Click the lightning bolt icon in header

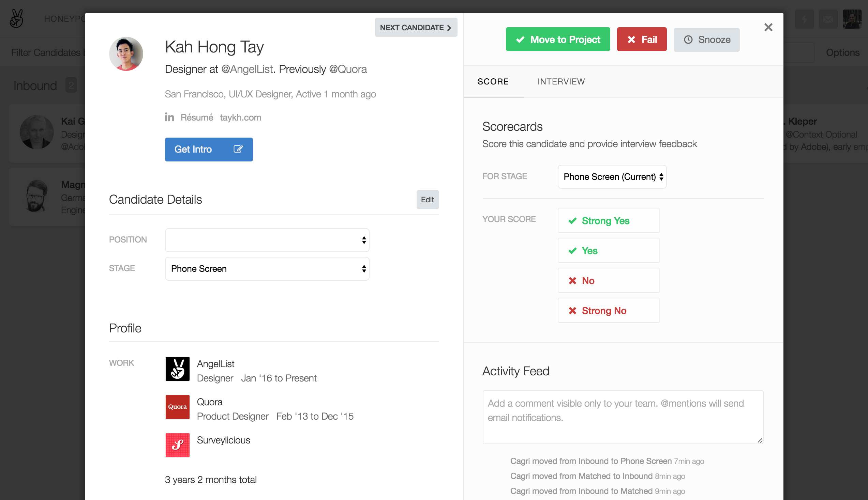[x=805, y=19]
